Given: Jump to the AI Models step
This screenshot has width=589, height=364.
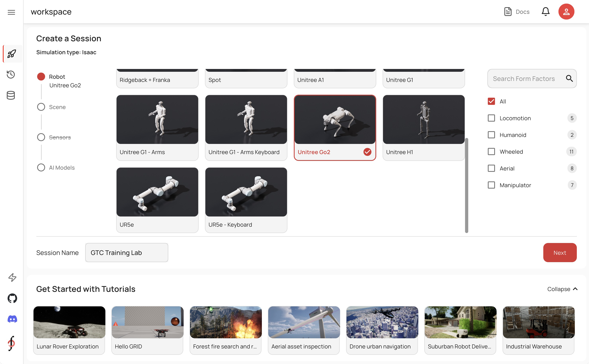Looking at the screenshot, I should coord(61,168).
